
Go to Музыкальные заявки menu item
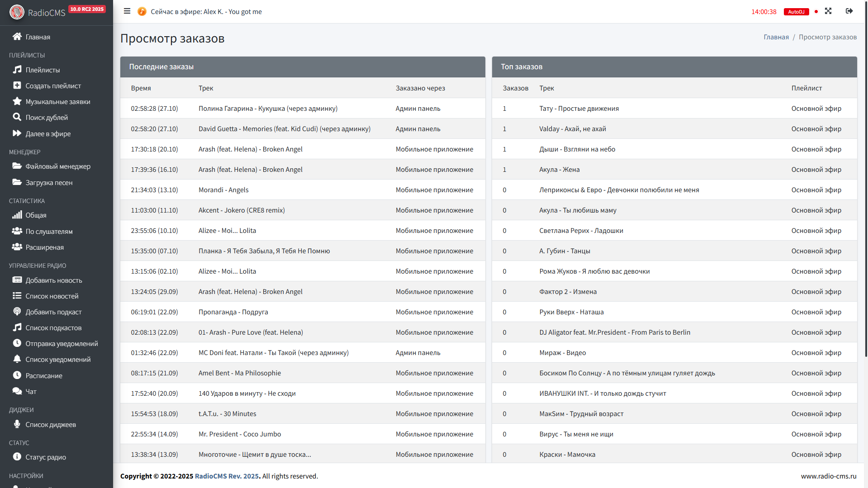[57, 102]
